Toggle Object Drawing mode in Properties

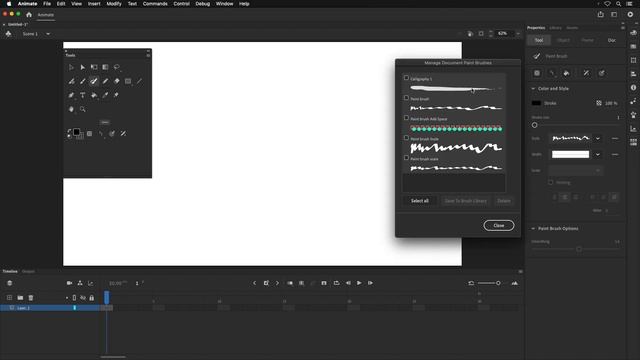[537, 73]
